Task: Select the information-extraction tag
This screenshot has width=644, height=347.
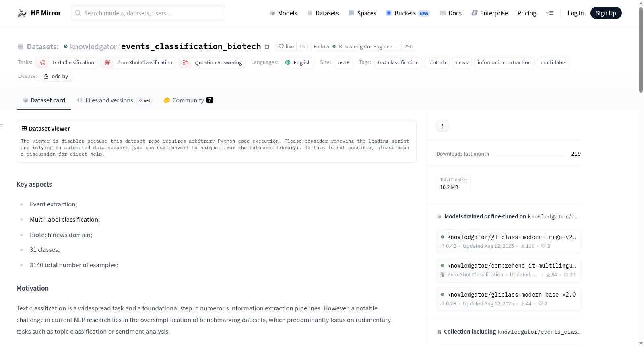Action: (x=504, y=62)
